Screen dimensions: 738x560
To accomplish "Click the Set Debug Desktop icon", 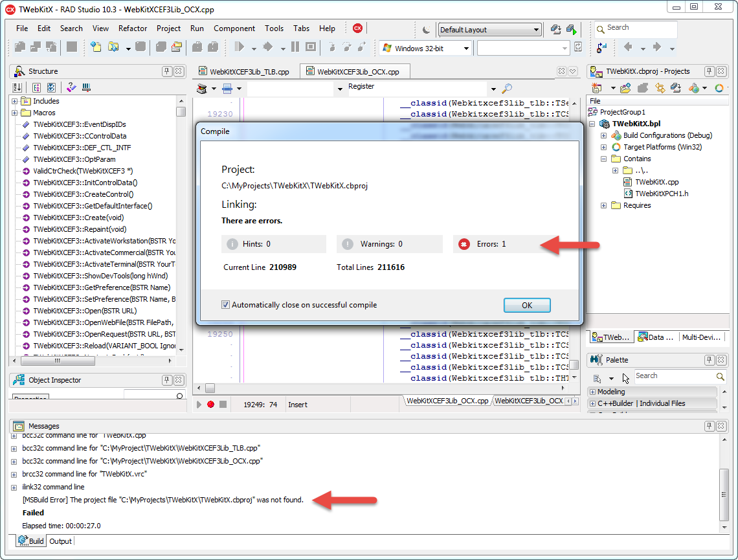I will point(572,30).
